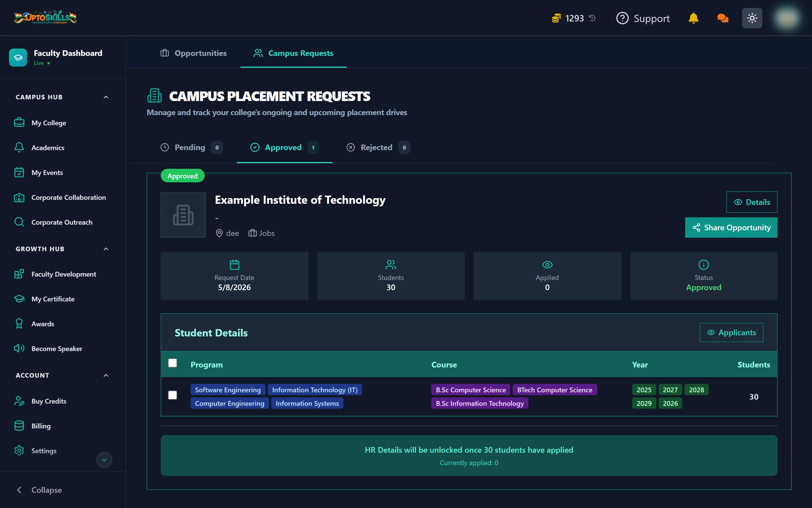Click the Students column header
Screen dimensions: 812x508
[754, 365]
